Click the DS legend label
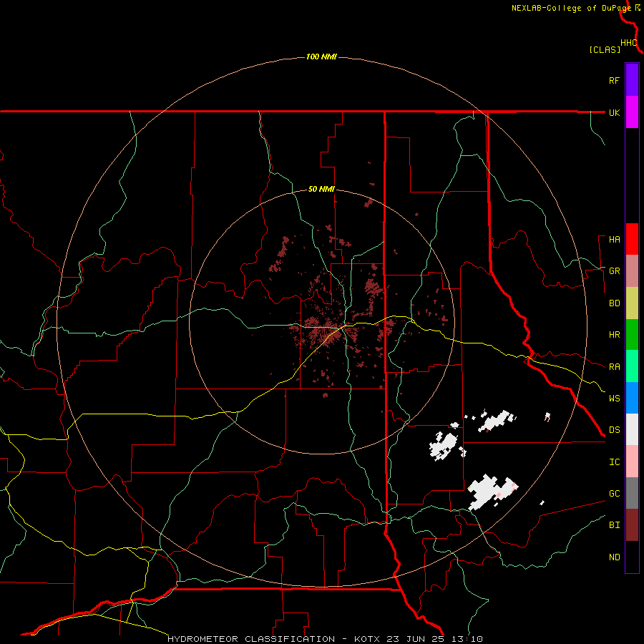This screenshot has height=644, width=644. pos(614,430)
